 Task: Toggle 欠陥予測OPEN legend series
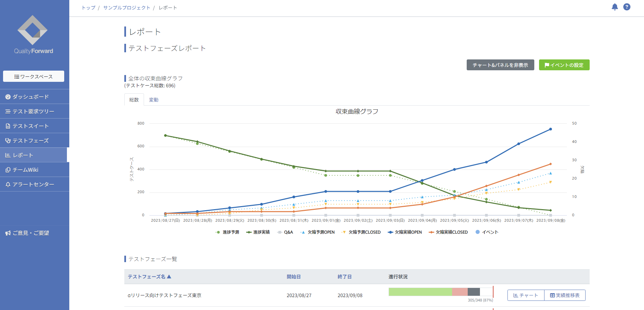coord(318,232)
